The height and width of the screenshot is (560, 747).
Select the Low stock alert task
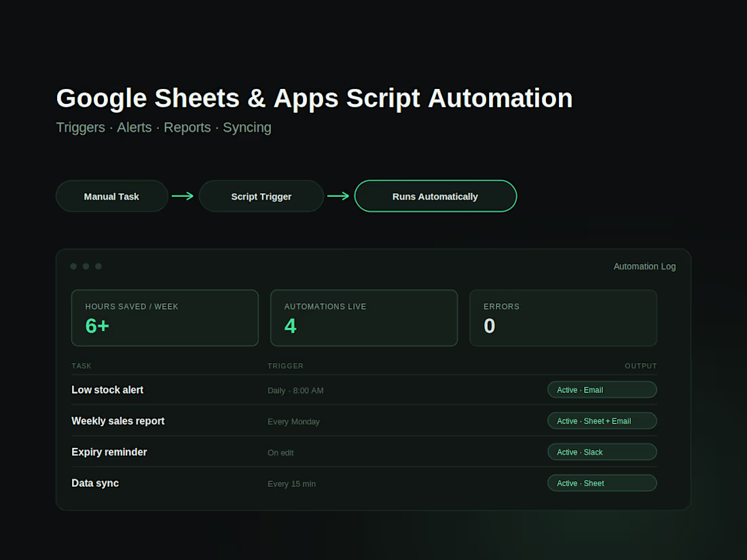coord(107,390)
